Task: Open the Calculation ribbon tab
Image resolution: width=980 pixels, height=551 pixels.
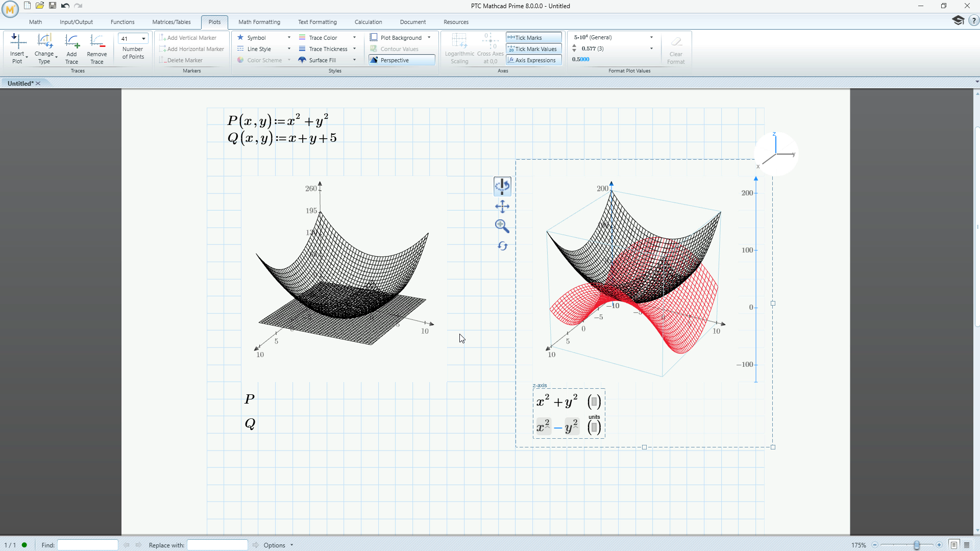Action: [369, 22]
